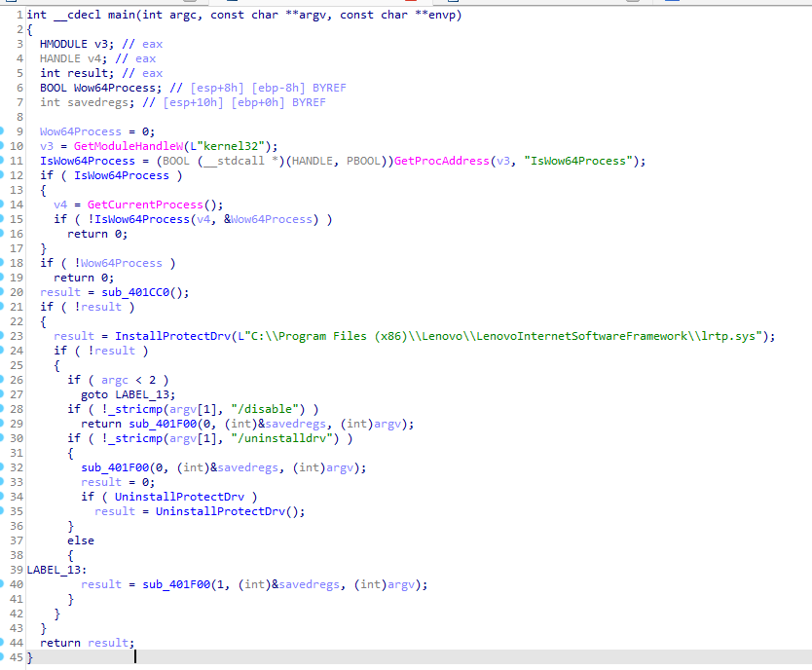Click the lrtp.sys driver path string

506,336
